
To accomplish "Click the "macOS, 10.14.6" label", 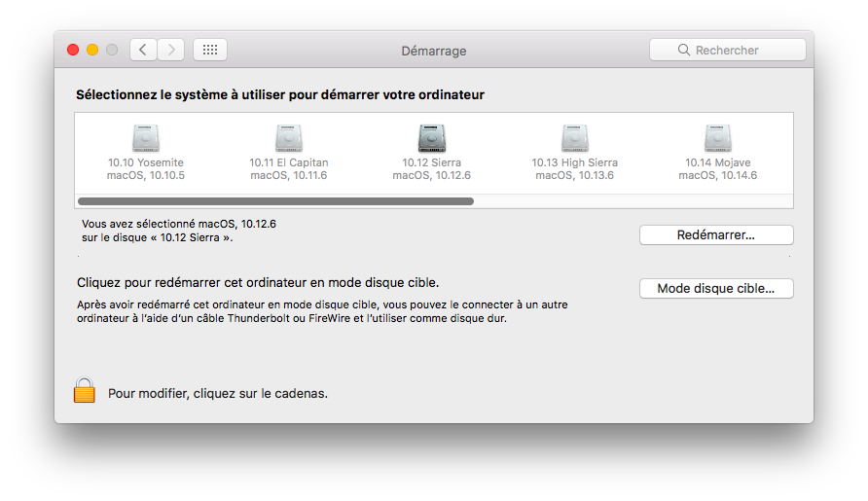I will point(718,175).
